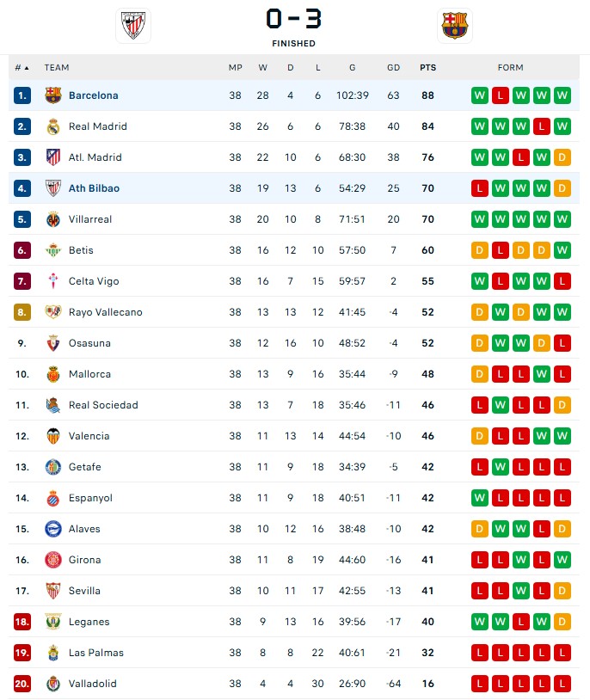The width and height of the screenshot is (590, 700).
Task: Click the Celta Vigo club logo
Action: click(x=53, y=281)
